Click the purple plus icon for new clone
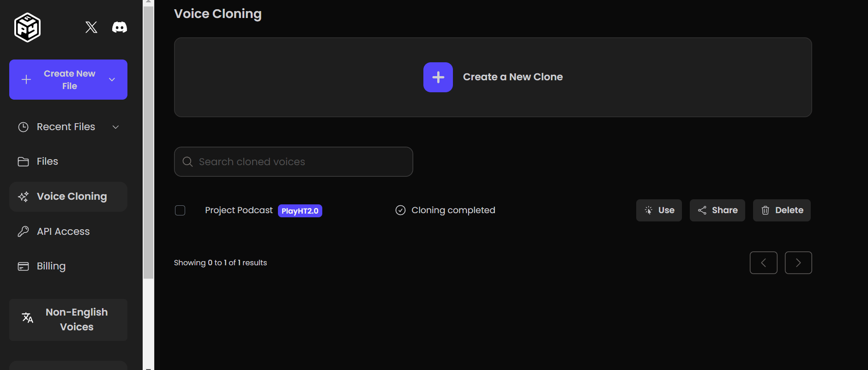This screenshot has width=868, height=370. point(438,77)
